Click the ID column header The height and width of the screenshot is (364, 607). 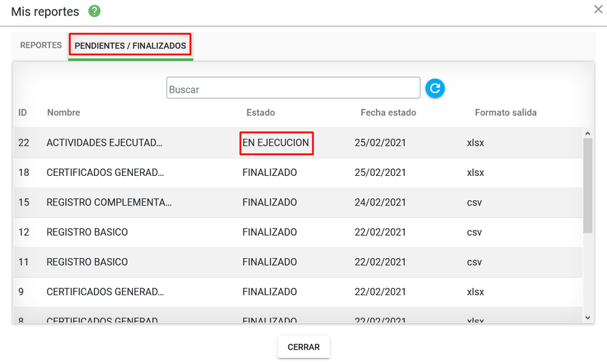pyautogui.click(x=22, y=113)
